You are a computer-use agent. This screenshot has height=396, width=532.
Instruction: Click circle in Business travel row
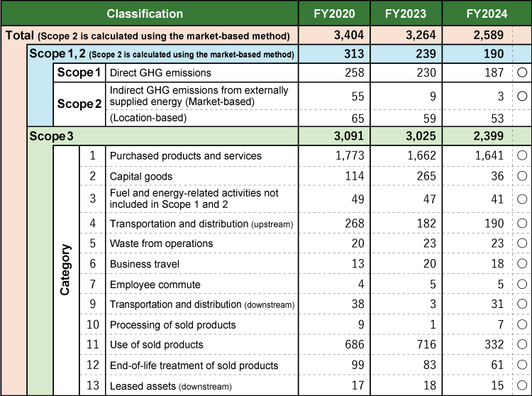pos(522,264)
